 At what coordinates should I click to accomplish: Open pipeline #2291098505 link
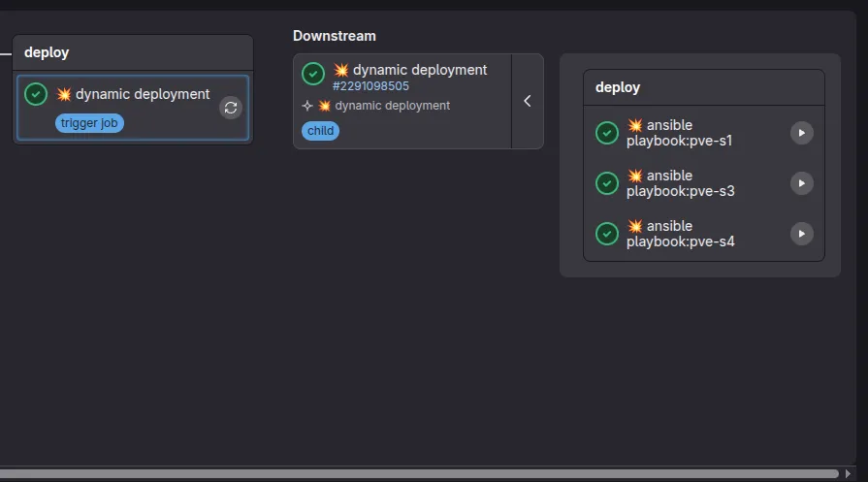(x=370, y=86)
